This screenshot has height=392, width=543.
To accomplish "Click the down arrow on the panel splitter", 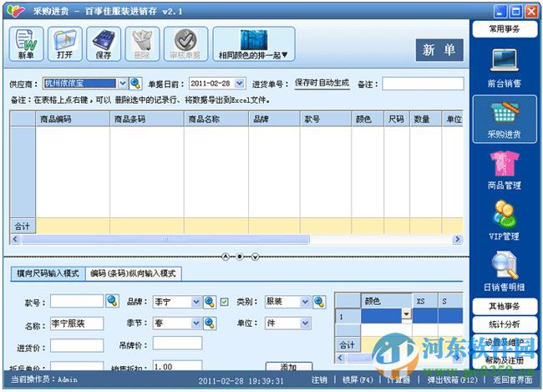I will [256, 257].
